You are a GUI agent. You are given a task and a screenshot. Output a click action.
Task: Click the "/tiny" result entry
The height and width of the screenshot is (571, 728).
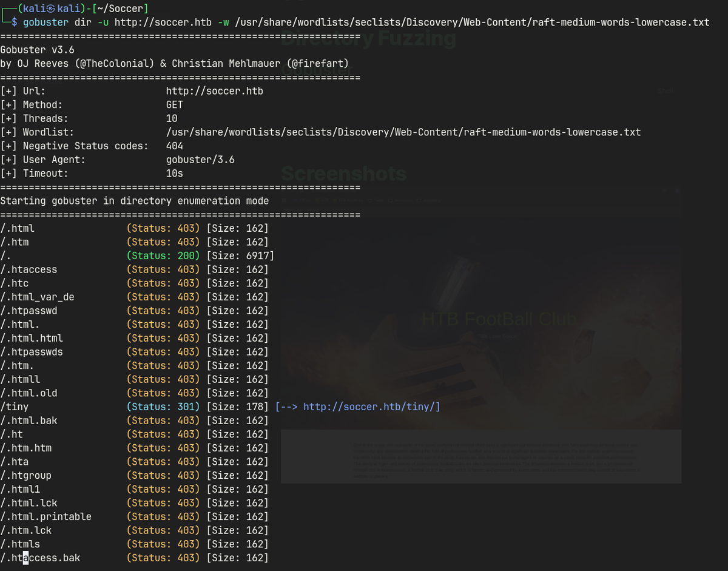(x=15, y=407)
